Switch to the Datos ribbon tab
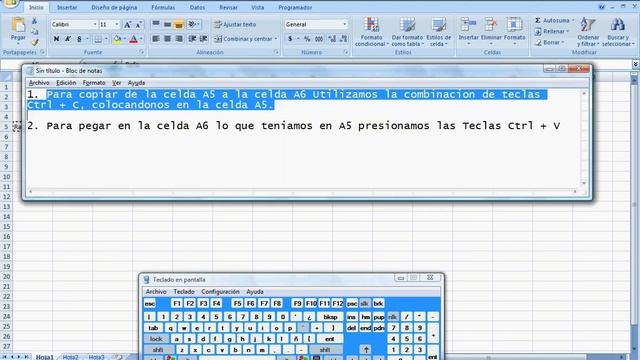640x360 pixels. click(x=198, y=8)
